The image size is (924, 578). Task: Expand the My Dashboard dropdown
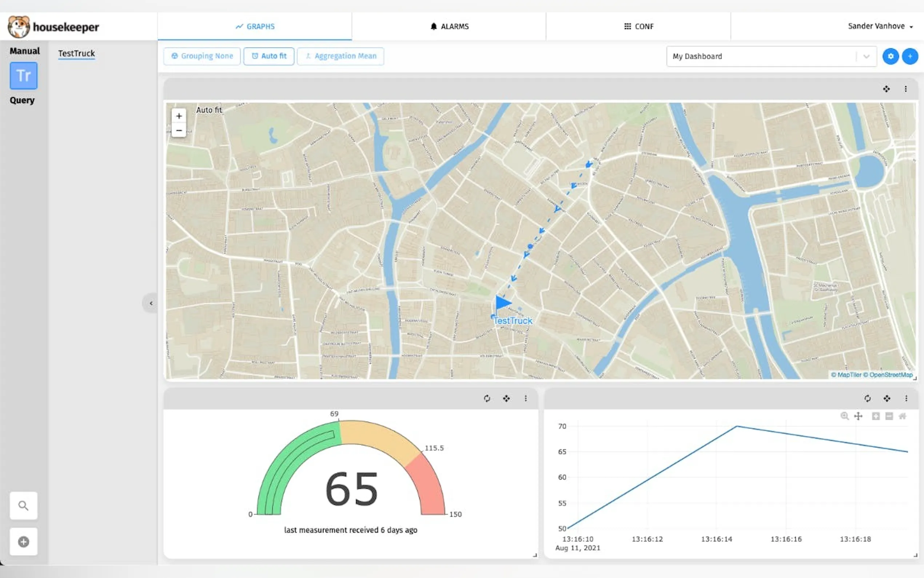point(866,56)
